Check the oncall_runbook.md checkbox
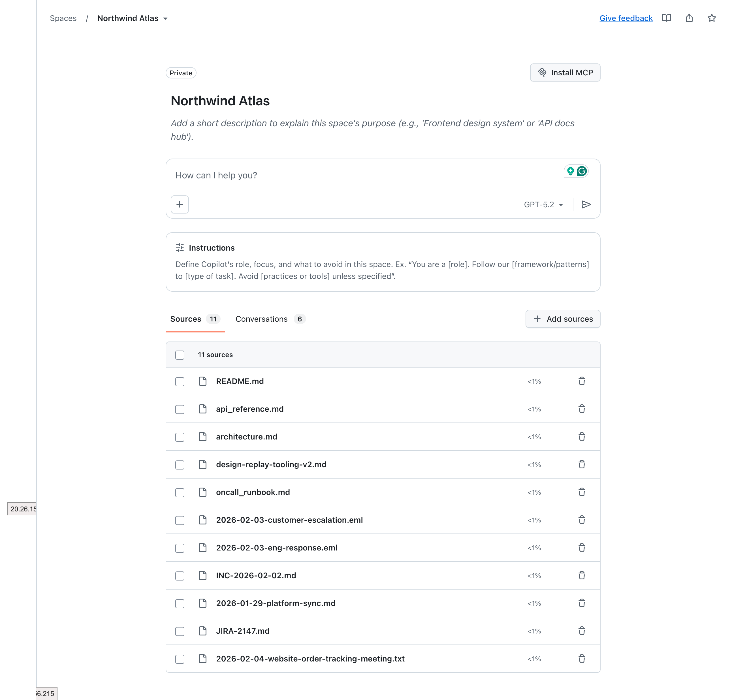Viewport: 730px width, 700px height. [x=180, y=492]
